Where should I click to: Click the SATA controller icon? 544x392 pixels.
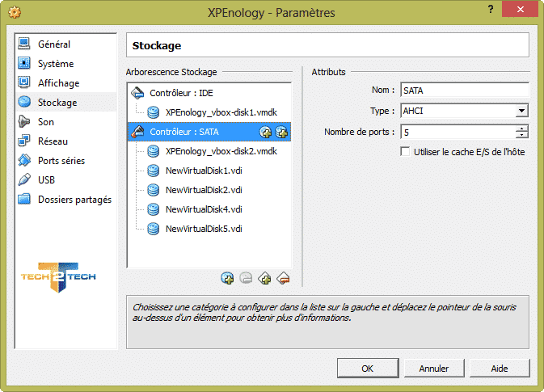[137, 132]
